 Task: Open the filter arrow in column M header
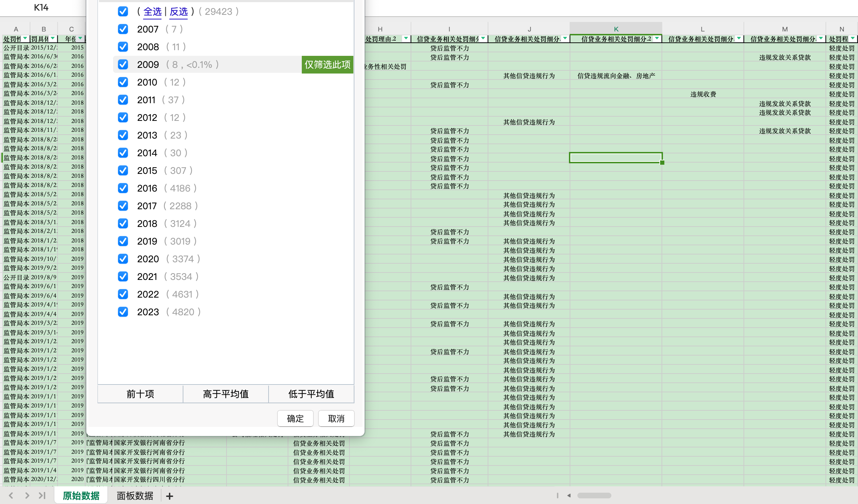[821, 38]
